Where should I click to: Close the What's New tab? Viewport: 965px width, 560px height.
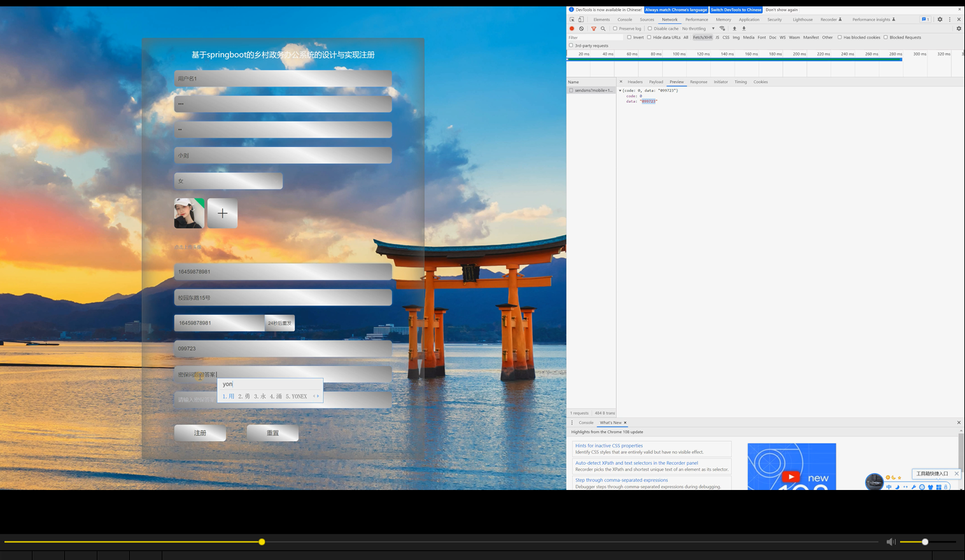tap(625, 423)
